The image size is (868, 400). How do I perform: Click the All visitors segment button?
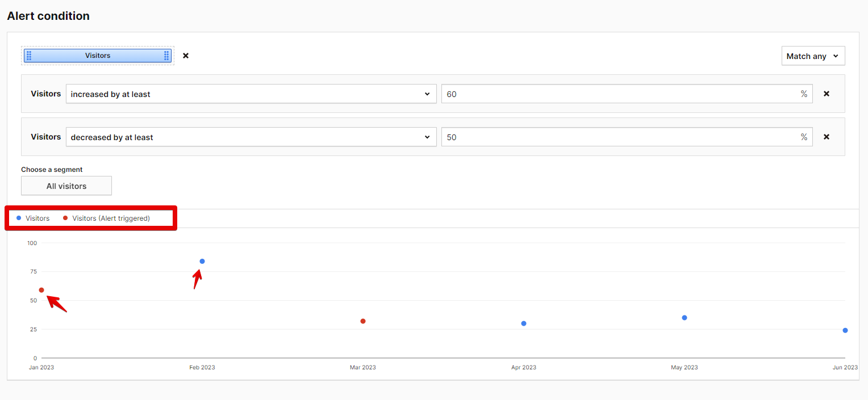click(66, 186)
